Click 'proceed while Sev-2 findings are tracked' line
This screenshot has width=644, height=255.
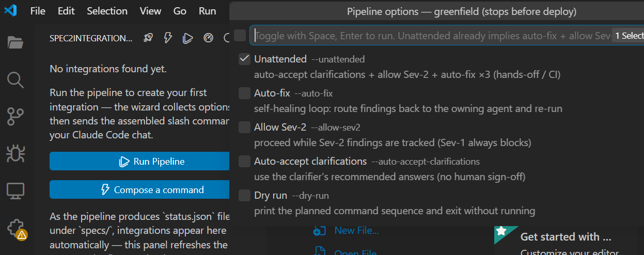point(392,142)
